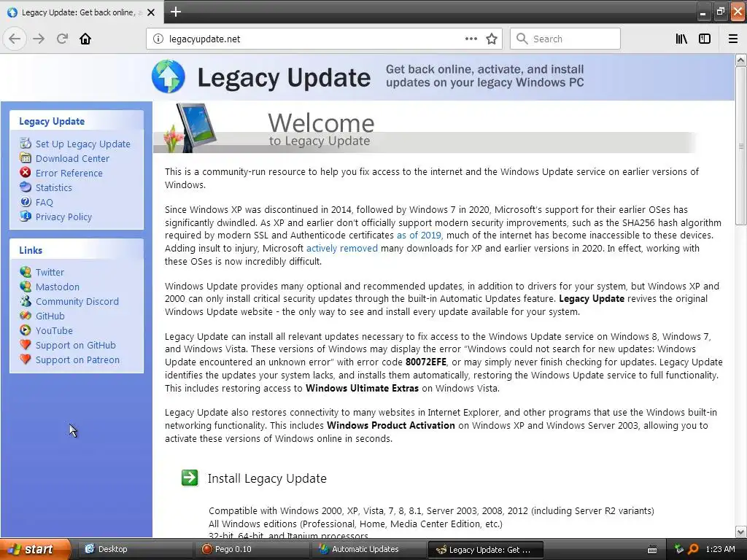Click the Set Up Legacy Update icon
Image resolution: width=747 pixels, height=560 pixels.
tap(26, 143)
